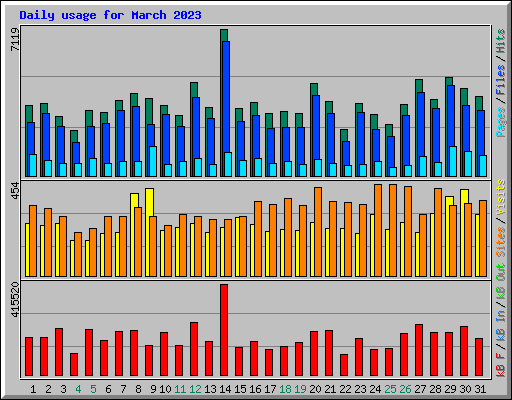Click the title 'Daily usage for March 2023'

[110, 15]
